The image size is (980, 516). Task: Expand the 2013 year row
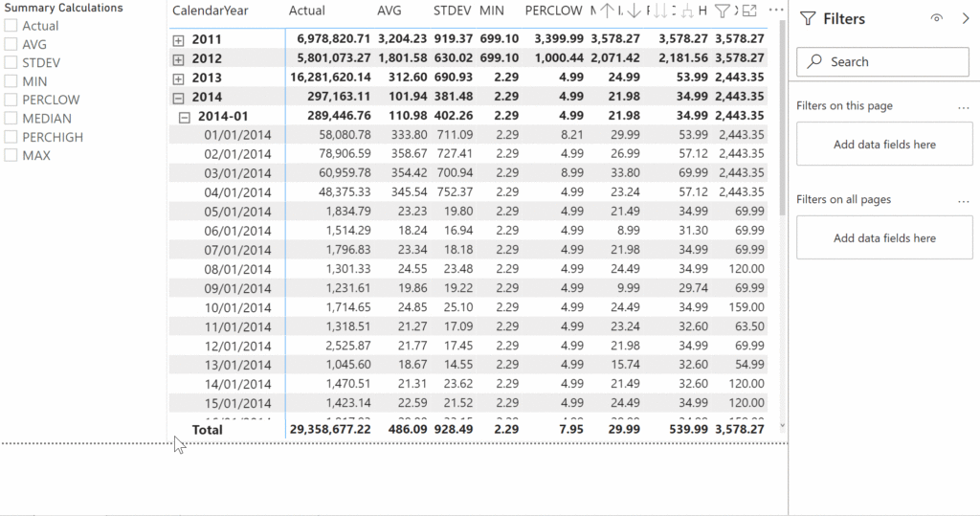coord(179,78)
